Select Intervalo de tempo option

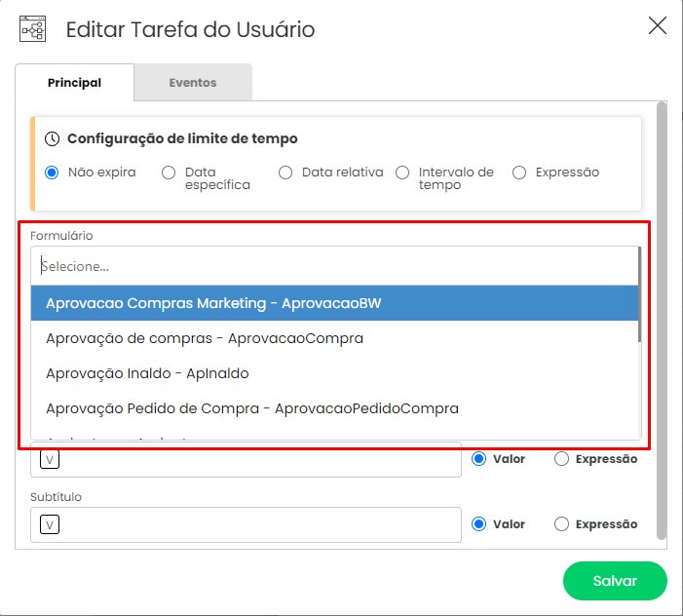coord(402,173)
